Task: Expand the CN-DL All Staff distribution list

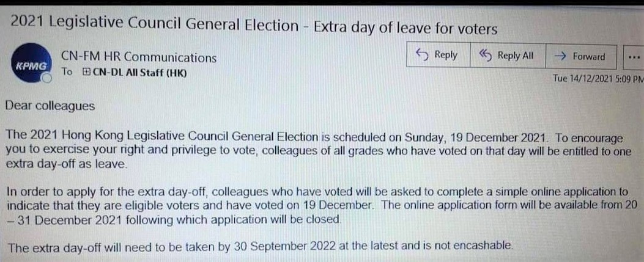Action: (86, 73)
